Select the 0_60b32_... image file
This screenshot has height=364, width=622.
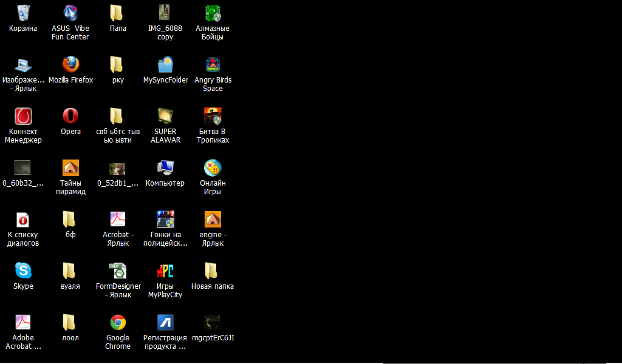click(x=22, y=167)
